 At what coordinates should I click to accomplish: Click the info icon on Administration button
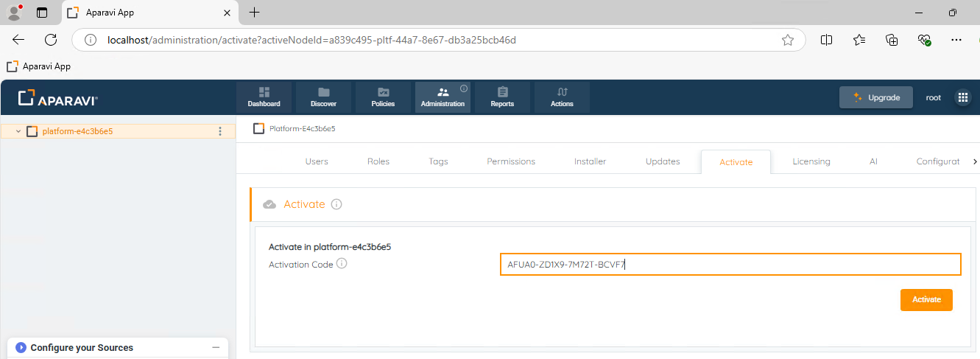click(464, 88)
